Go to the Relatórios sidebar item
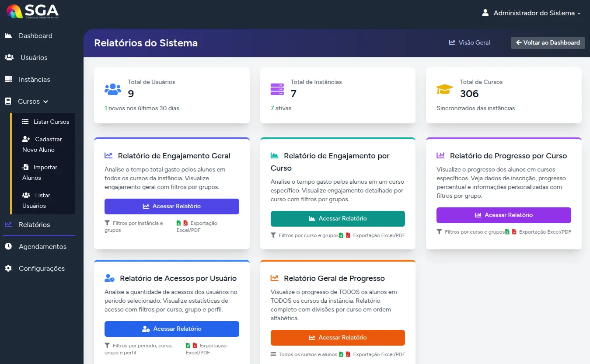 pos(34,224)
